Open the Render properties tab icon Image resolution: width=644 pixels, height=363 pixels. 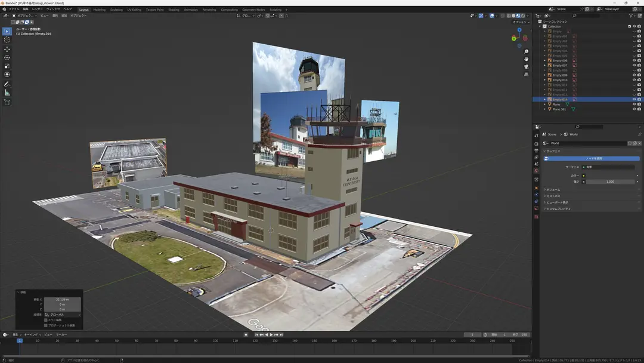click(x=537, y=144)
